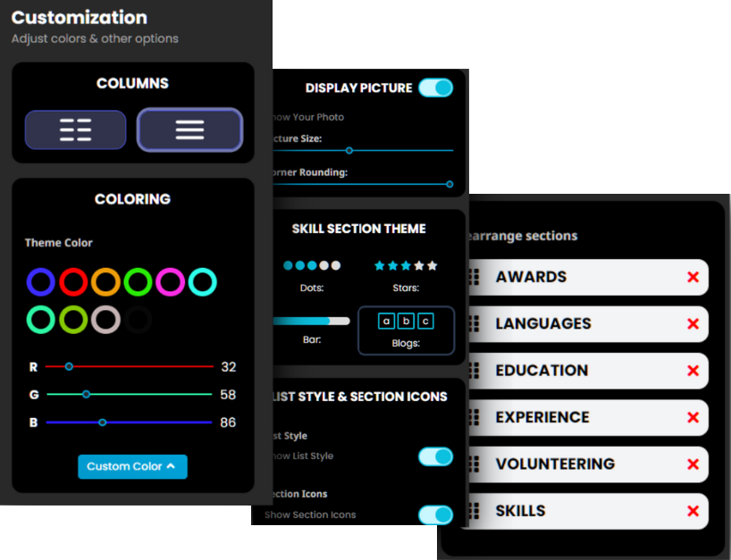731x560 pixels.
Task: Toggle the Display Picture switch
Action: coord(435,88)
